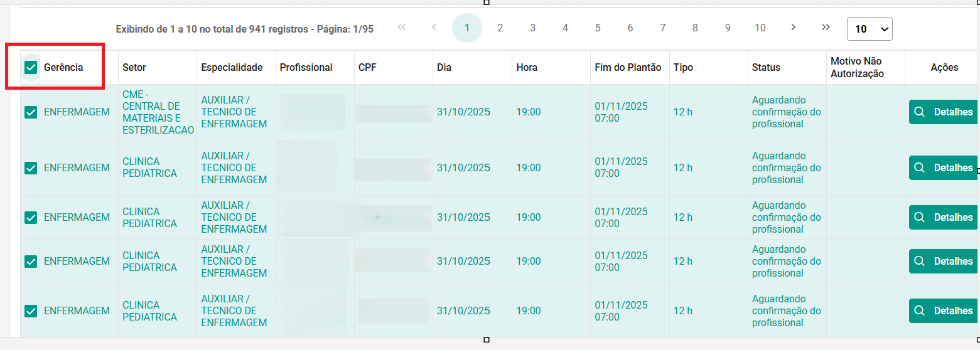Screen dimensions: 980x350
Task: Go to page 2
Action: click(500, 28)
